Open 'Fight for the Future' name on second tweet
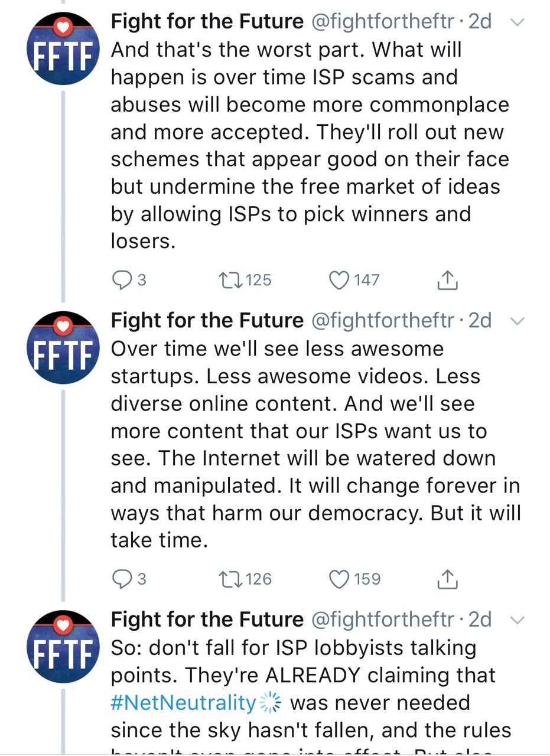The height and width of the screenshot is (756, 550). 207,321
